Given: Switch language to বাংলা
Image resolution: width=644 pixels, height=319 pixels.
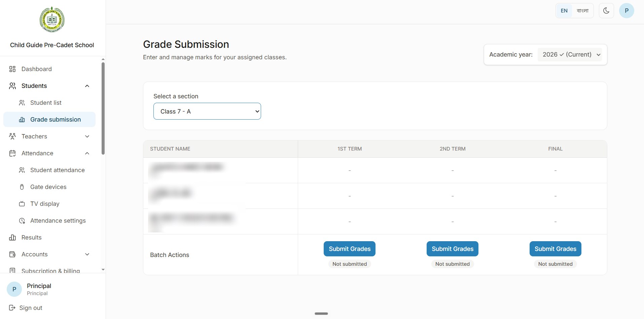Looking at the screenshot, I should tap(583, 11).
